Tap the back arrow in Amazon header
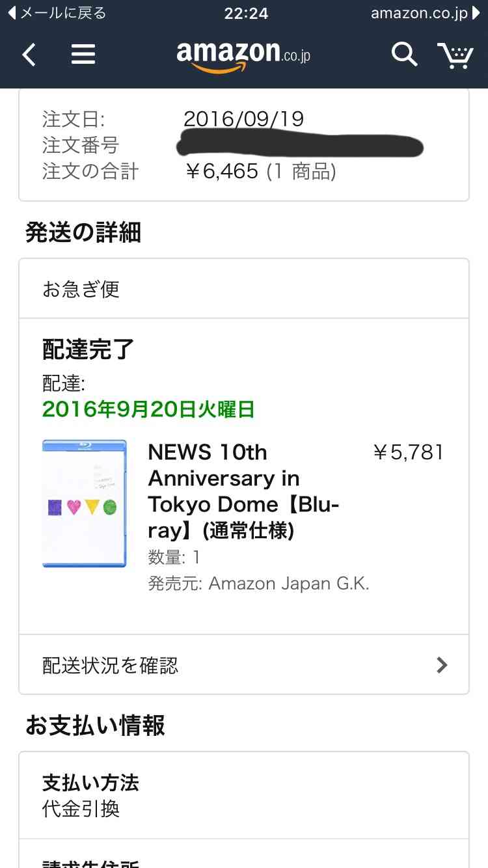 [x=29, y=55]
